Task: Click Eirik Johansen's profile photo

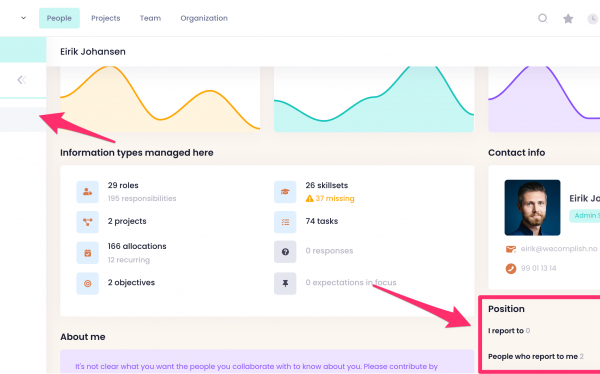Action: click(532, 207)
